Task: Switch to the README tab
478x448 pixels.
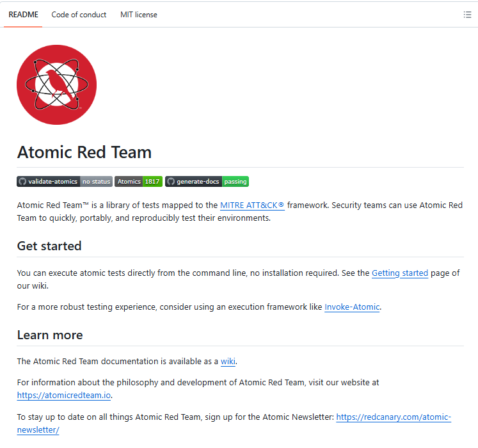Action: (23, 15)
